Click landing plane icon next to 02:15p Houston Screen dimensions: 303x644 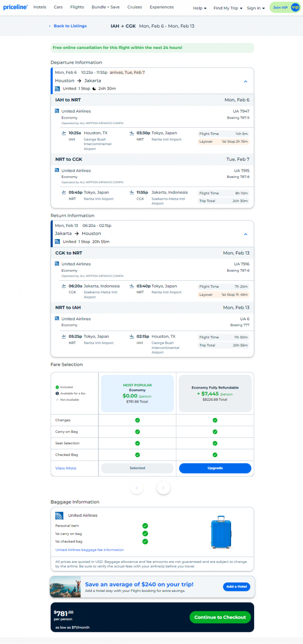click(x=132, y=336)
